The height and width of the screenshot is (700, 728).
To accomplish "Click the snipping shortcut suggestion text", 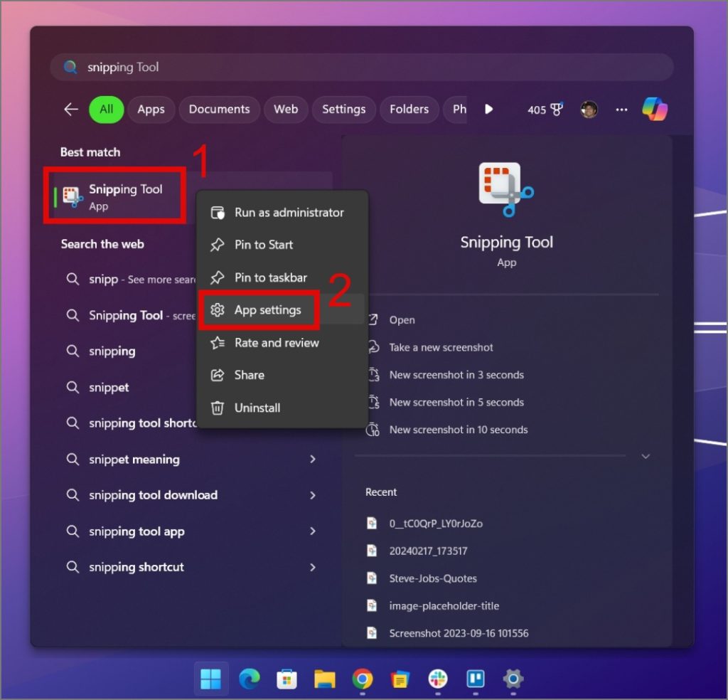I will tap(136, 567).
